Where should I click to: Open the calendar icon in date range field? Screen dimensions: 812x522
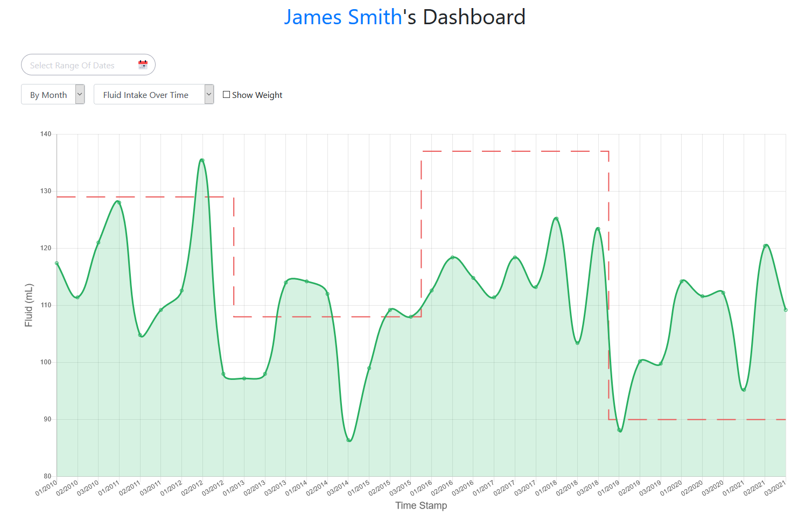pos(143,65)
